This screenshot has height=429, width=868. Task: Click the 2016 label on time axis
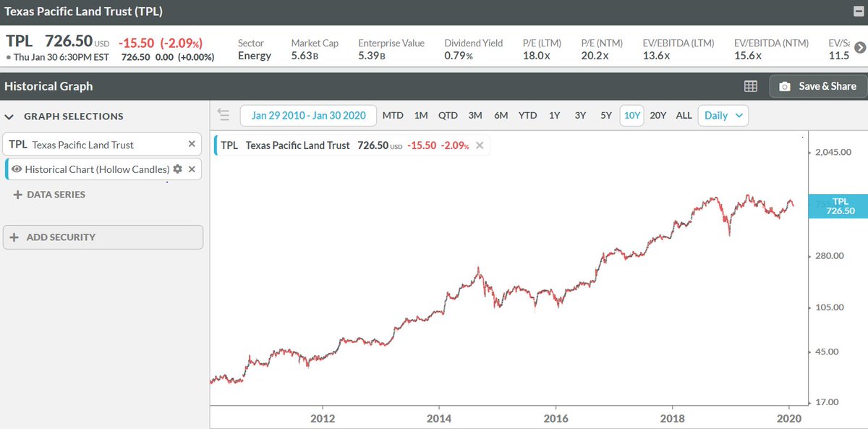(556, 418)
